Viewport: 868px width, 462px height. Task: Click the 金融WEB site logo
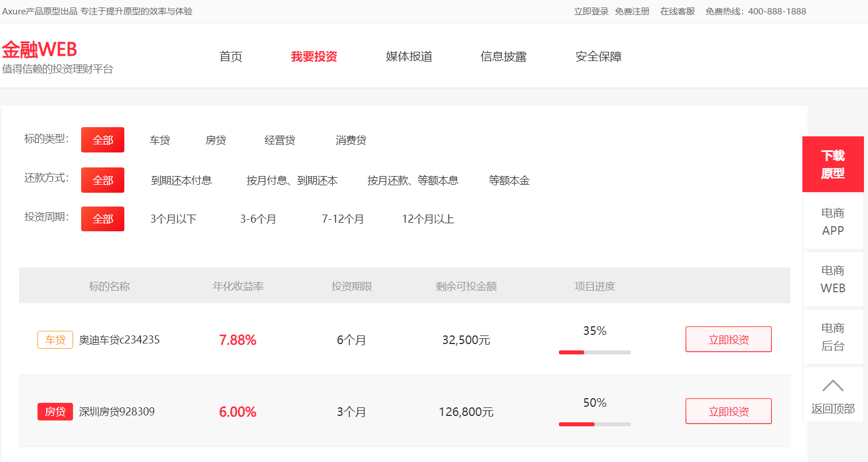(x=40, y=50)
